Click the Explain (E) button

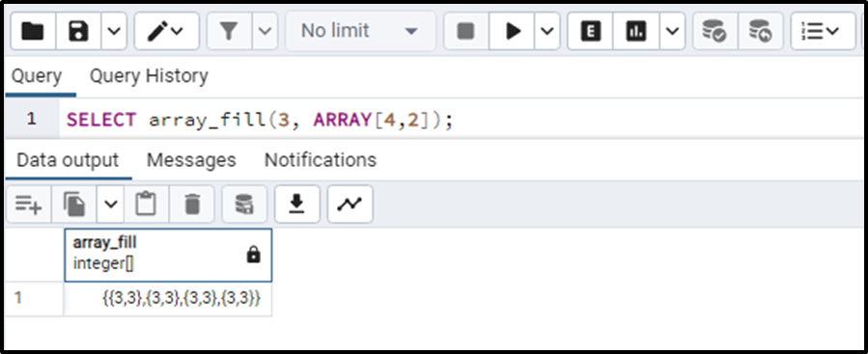tap(590, 31)
